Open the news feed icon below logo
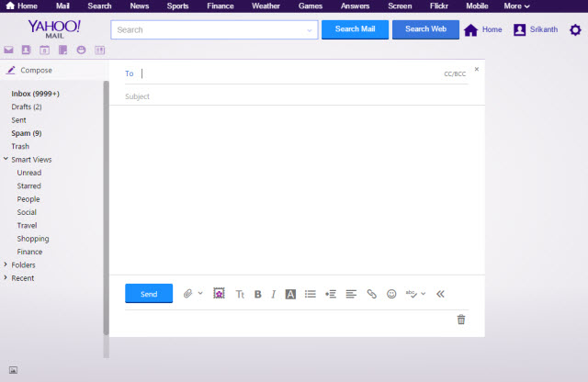The height and width of the screenshot is (382, 588). tap(100, 50)
